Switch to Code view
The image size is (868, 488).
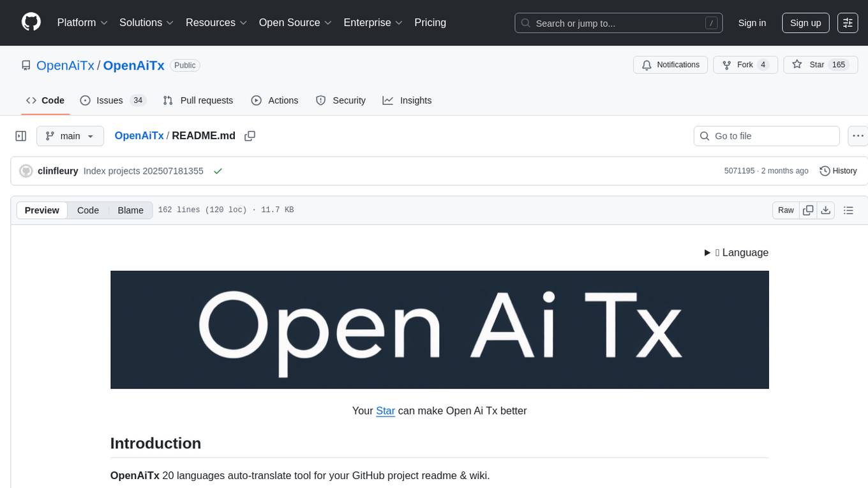[88, 210]
